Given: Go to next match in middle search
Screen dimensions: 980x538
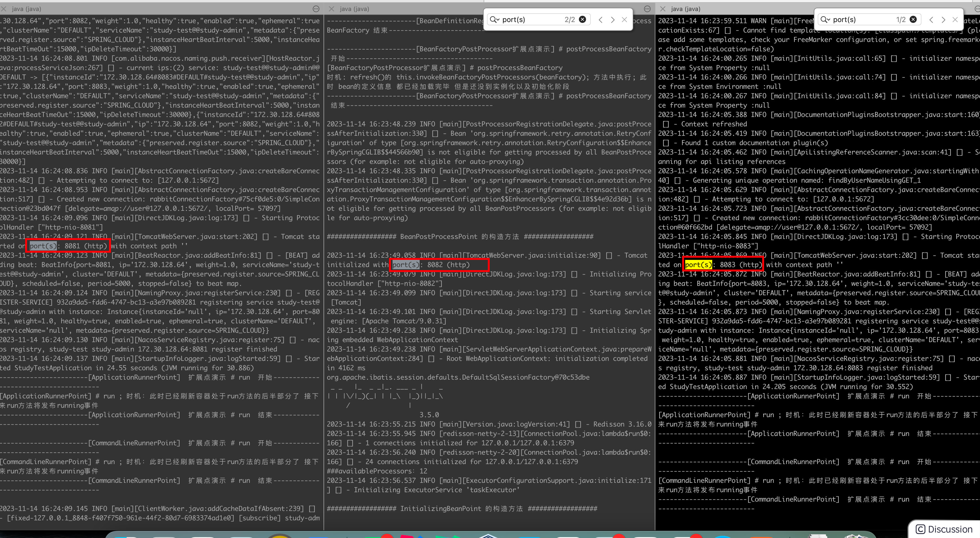Looking at the screenshot, I should point(613,19).
